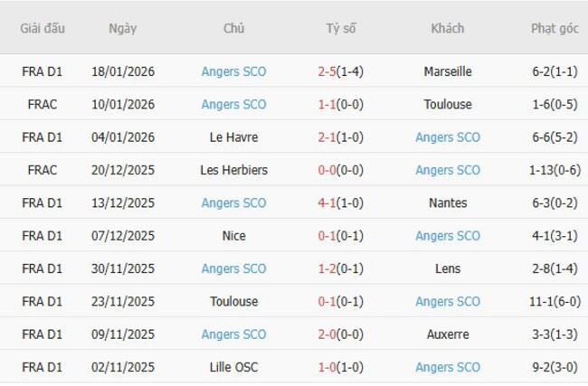Image resolution: width=588 pixels, height=386 pixels.
Task: Click Angers SCO in the 02/11/2025 row
Action: point(447,367)
